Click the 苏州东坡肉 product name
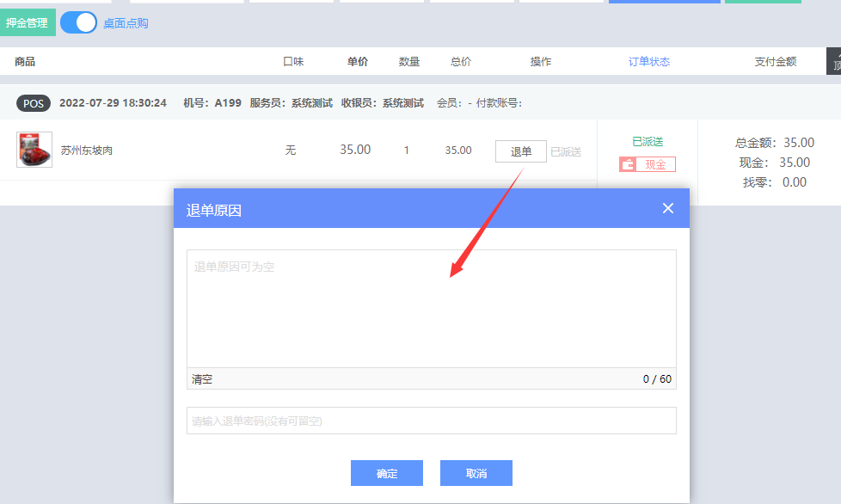The width and height of the screenshot is (841, 504). [86, 151]
